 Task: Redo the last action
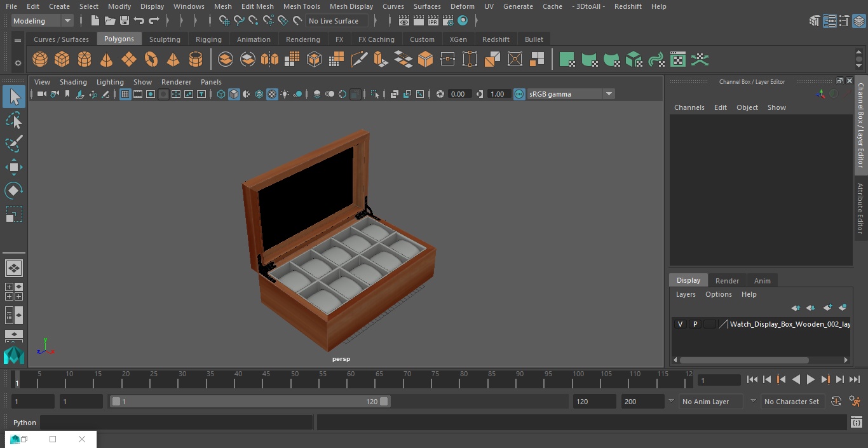[x=154, y=21]
